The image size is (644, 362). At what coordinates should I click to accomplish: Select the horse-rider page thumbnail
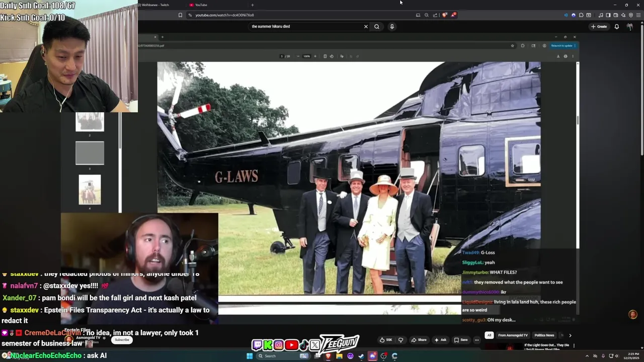[90, 190]
